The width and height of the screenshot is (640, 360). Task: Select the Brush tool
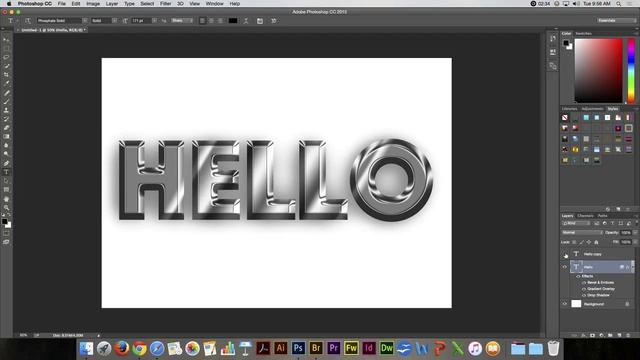coord(6,102)
